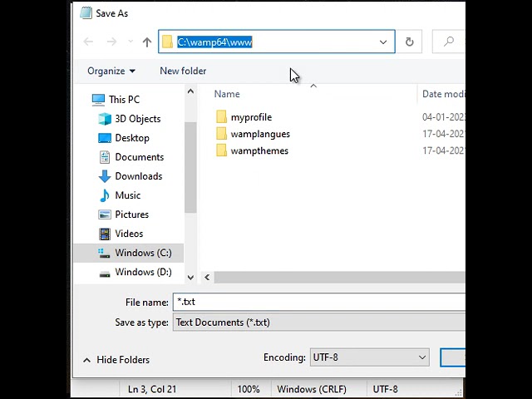Click the New folder button
Viewport: 532px width, 399px height.
(x=183, y=71)
